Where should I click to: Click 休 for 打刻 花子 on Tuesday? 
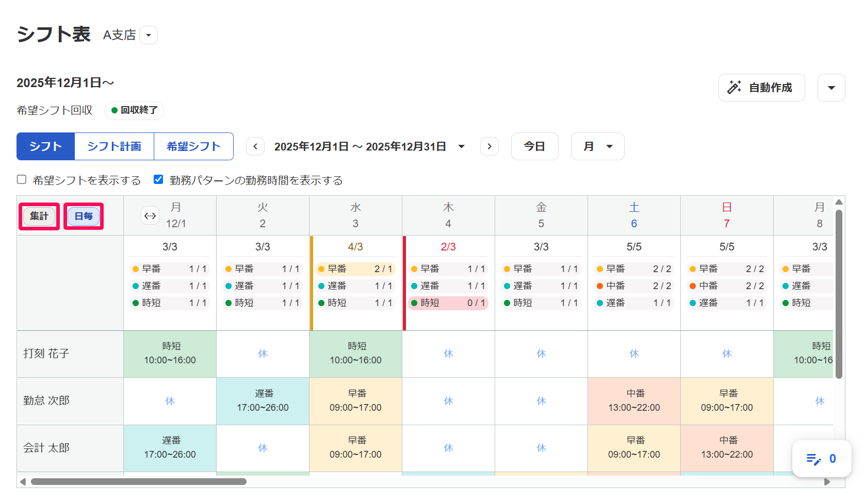click(x=263, y=354)
